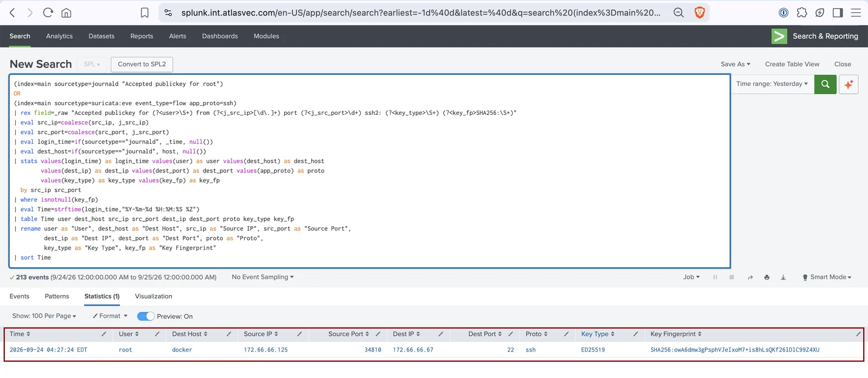Open the browser extensions puzzle icon

coord(802,12)
